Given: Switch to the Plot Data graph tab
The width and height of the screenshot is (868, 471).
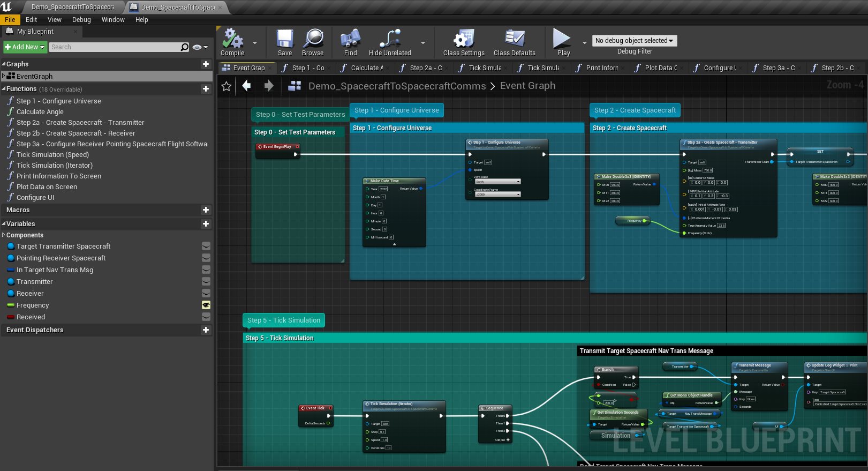Looking at the screenshot, I should pos(660,68).
